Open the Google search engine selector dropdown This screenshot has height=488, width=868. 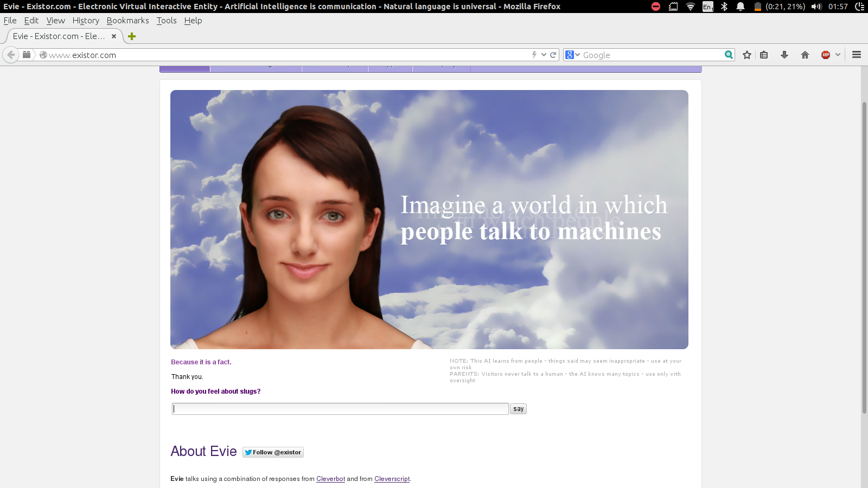(572, 55)
